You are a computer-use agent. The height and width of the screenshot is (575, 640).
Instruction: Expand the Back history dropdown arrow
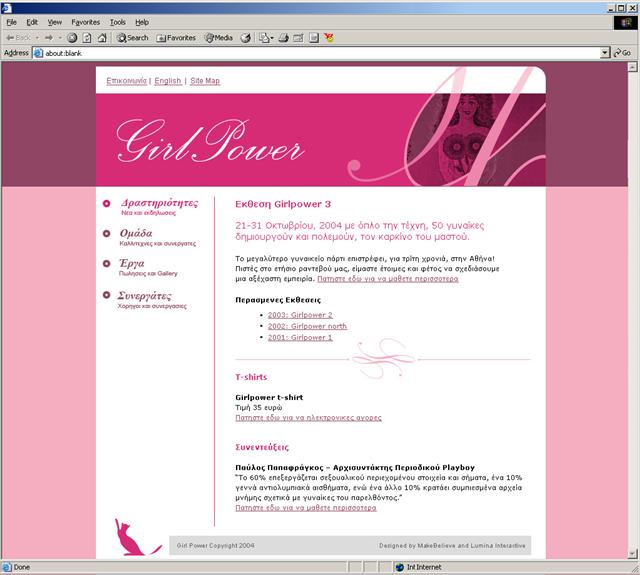(37, 38)
